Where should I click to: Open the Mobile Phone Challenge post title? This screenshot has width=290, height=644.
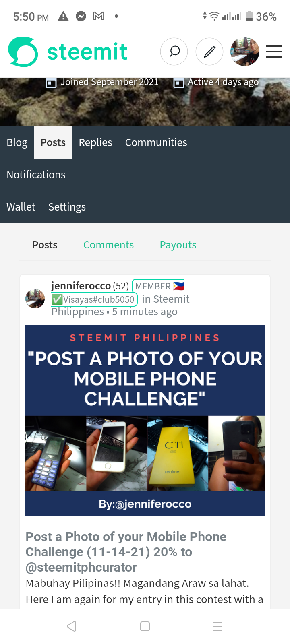pyautogui.click(x=126, y=552)
